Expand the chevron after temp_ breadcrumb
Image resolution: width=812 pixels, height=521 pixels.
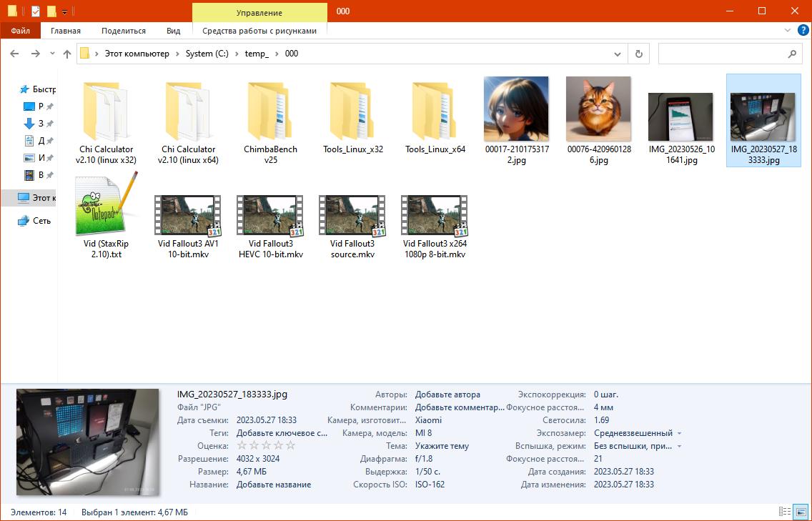[x=277, y=54]
